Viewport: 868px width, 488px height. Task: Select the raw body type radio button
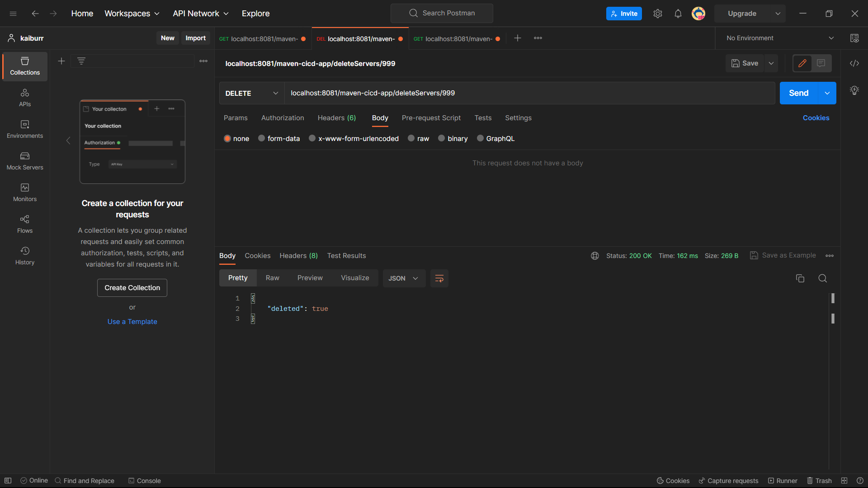tap(411, 138)
